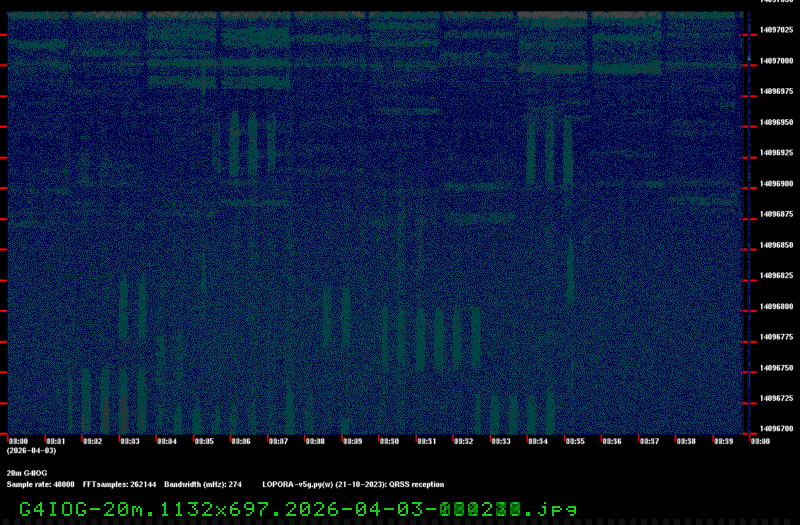Screen dimensions: 800x525
Task: Click the (2026-04-03) date label
Action: (x=32, y=451)
